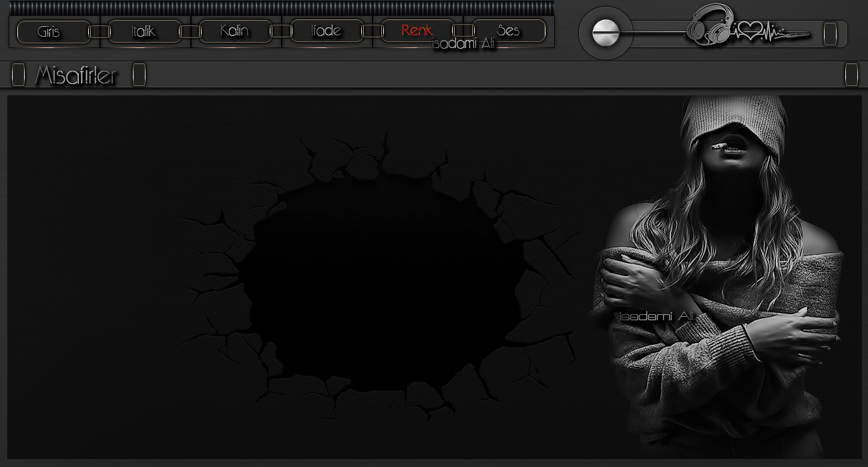Click small button left of Misafirler
Screen dimensions: 868x467
[x=18, y=75]
